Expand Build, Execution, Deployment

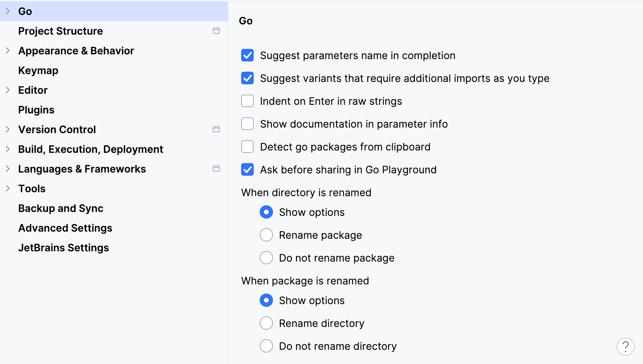(x=7, y=149)
